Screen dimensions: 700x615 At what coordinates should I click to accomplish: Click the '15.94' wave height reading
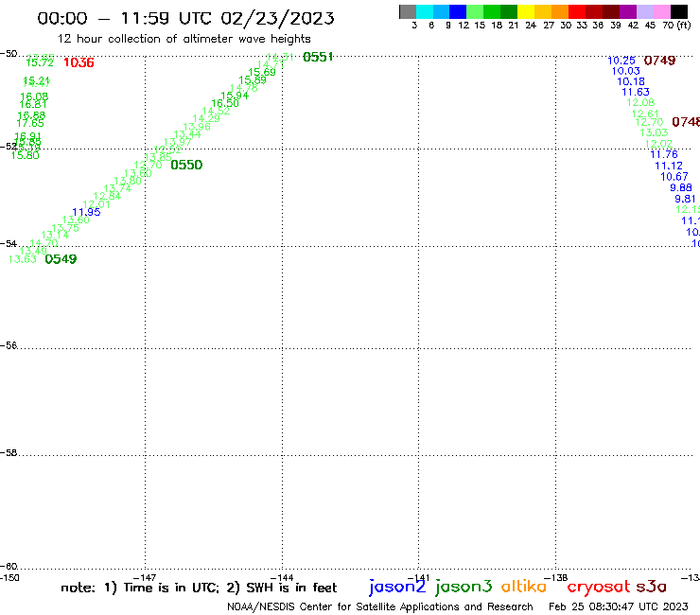click(x=235, y=96)
